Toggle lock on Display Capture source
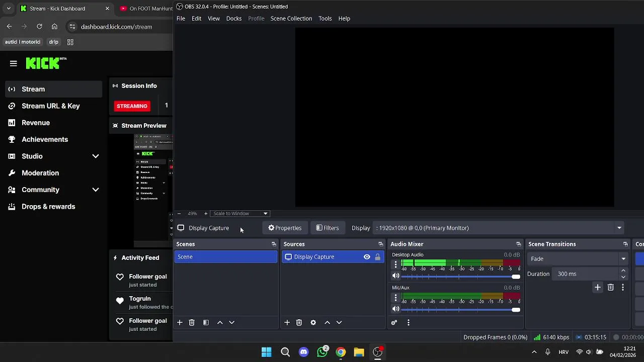Screen dimensions: 644x362 [377, 257]
